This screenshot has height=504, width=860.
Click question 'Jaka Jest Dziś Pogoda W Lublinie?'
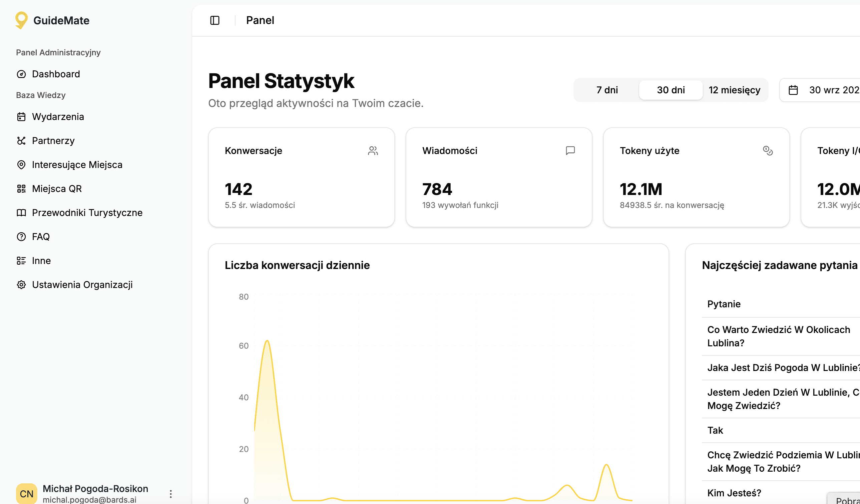point(784,368)
